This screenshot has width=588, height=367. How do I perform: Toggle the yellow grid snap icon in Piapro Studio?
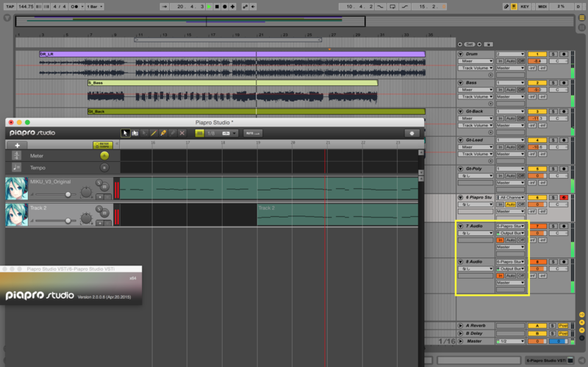(x=200, y=133)
